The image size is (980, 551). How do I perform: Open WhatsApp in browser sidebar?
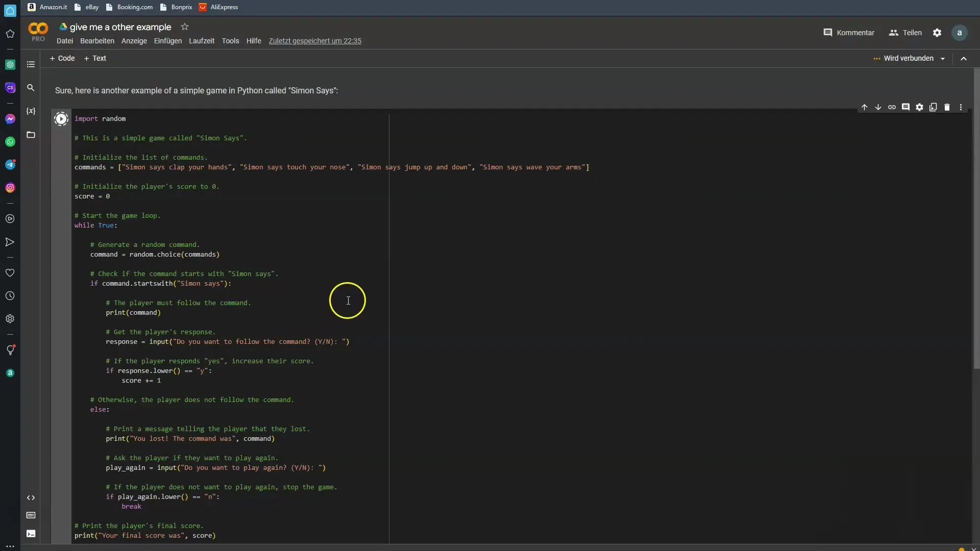click(10, 142)
